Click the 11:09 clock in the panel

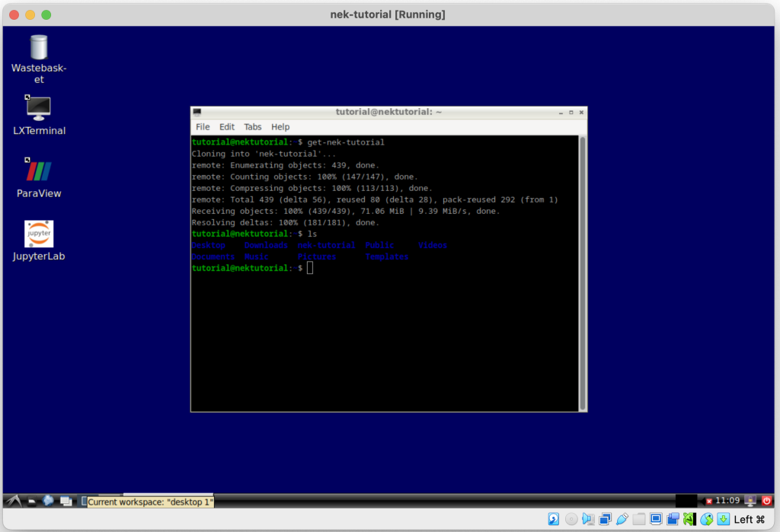pos(728,501)
